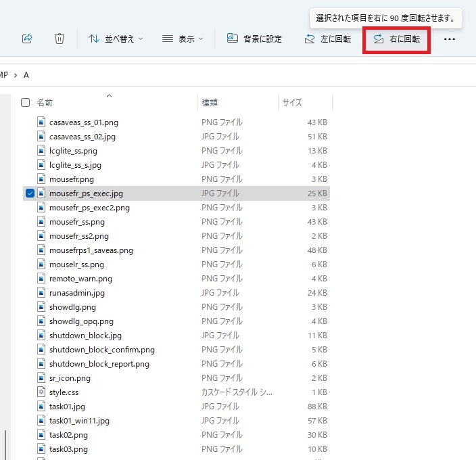Click the 88 KB size of task01.jpg

tap(317, 407)
